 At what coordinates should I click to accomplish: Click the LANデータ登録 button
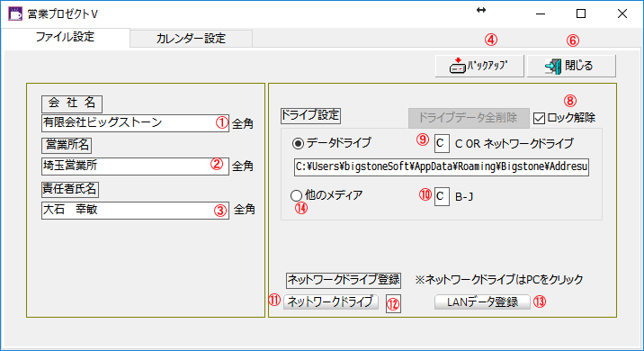tap(482, 302)
